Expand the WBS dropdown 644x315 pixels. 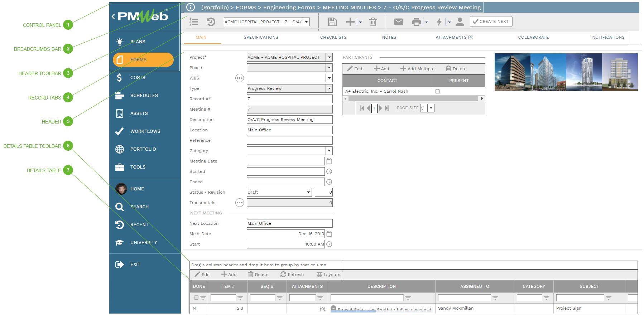coord(329,78)
